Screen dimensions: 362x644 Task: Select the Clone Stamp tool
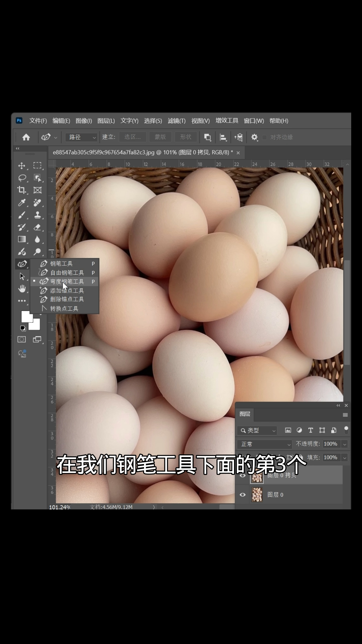tap(37, 215)
